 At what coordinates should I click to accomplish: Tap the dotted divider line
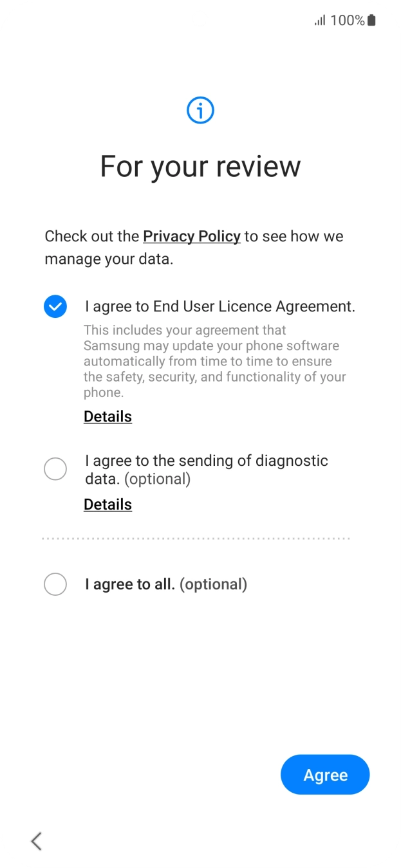coord(196,538)
